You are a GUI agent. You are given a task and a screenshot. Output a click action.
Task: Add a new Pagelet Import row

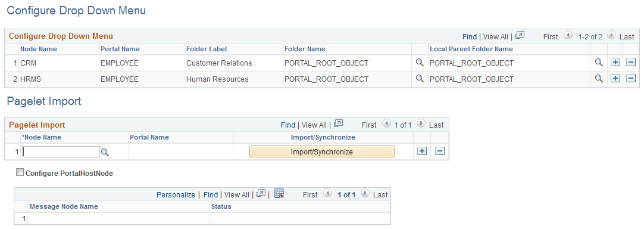coord(421,151)
